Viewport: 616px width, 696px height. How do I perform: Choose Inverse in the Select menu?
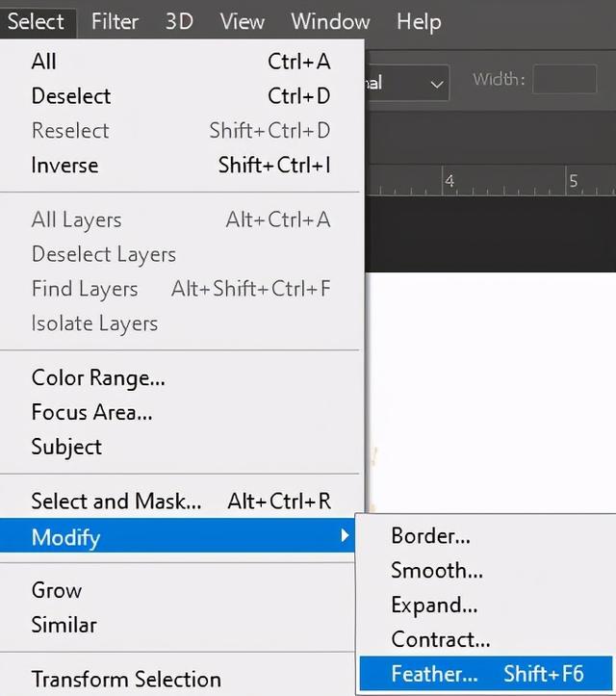tap(180, 166)
